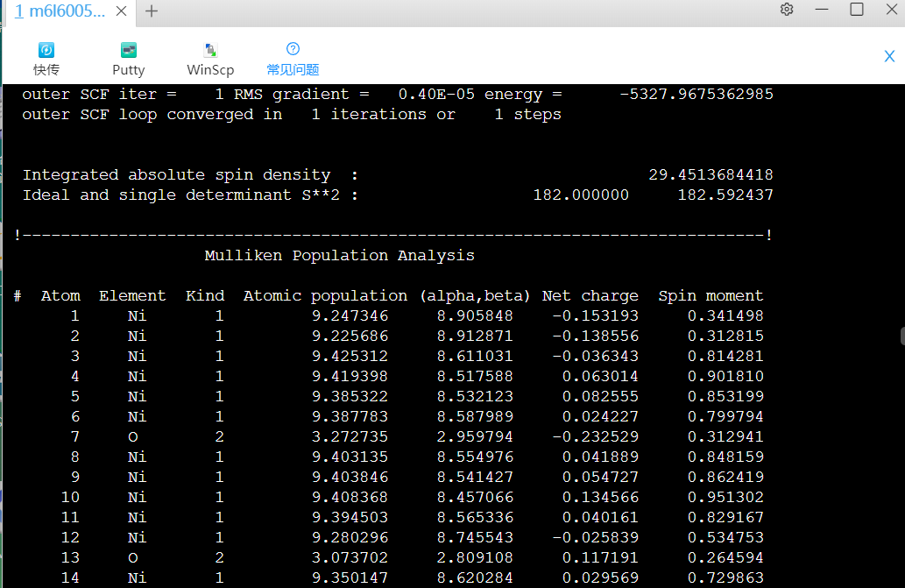Image resolution: width=905 pixels, height=588 pixels.
Task: Select the energy value -5327.9675362985
Action: (696, 94)
